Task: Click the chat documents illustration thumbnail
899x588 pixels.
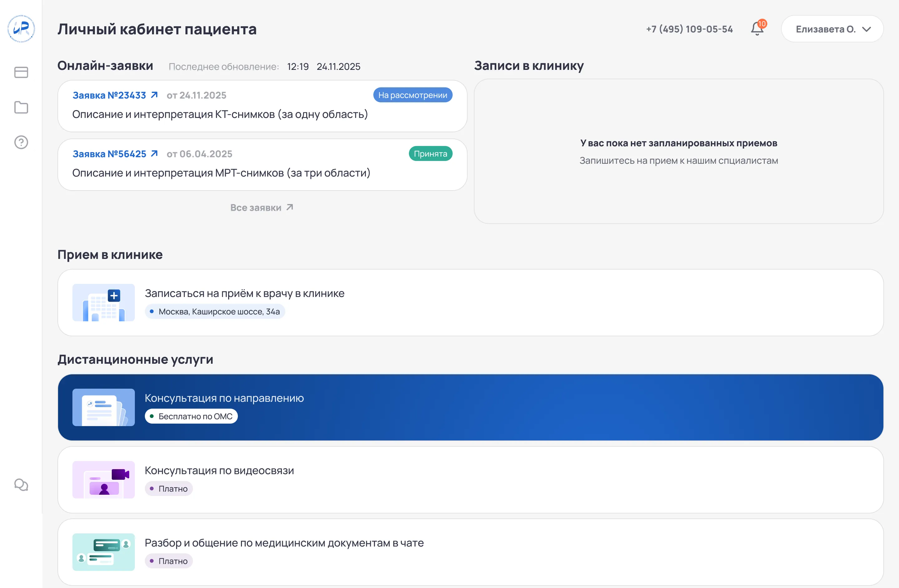Action: (x=104, y=552)
